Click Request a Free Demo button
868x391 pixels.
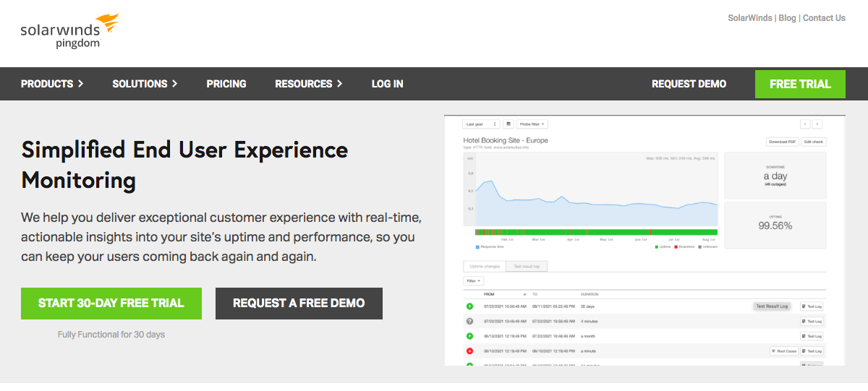pos(299,304)
